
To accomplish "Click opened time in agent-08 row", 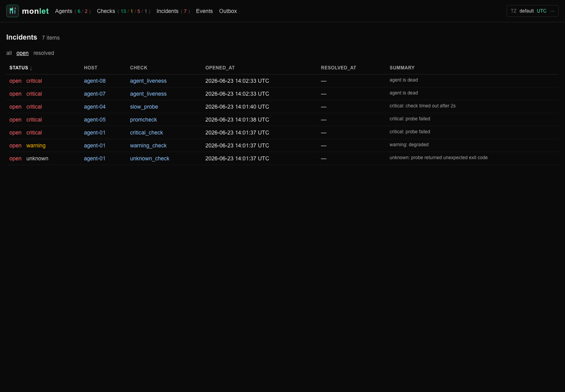I will [237, 81].
